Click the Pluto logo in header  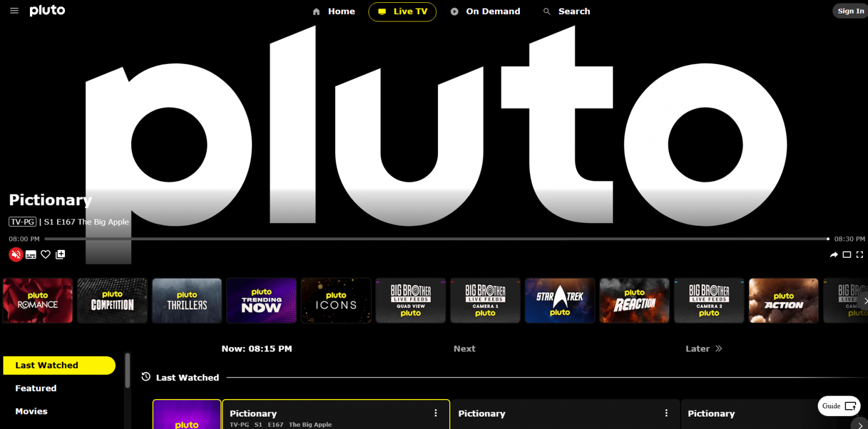pyautogui.click(x=47, y=11)
